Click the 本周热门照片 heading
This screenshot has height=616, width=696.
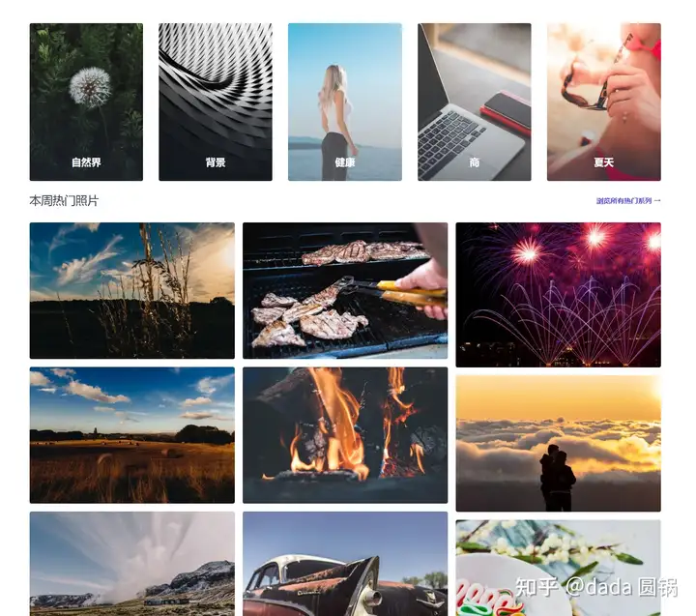64,201
